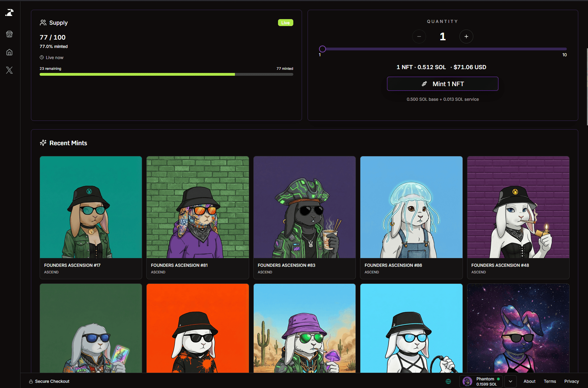Click the Live status badge
This screenshot has width=588, height=388.
[286, 23]
